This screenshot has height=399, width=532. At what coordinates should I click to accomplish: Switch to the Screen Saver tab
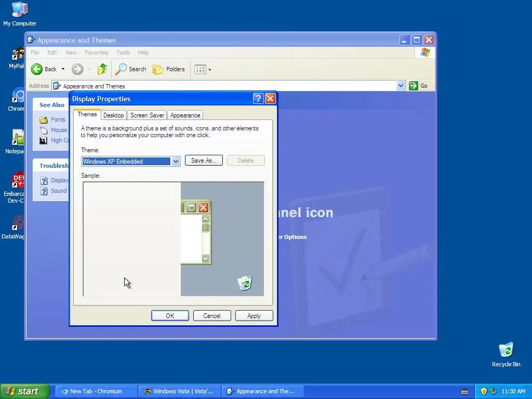[x=147, y=115]
